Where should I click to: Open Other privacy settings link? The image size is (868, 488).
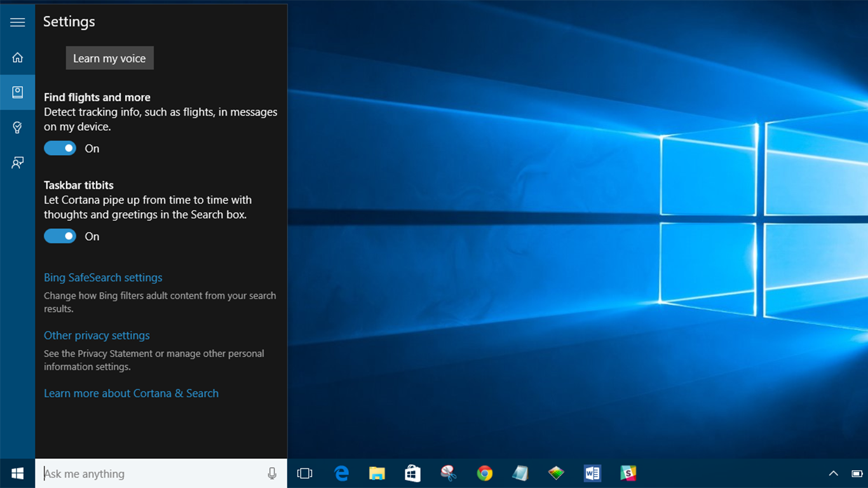click(x=97, y=335)
